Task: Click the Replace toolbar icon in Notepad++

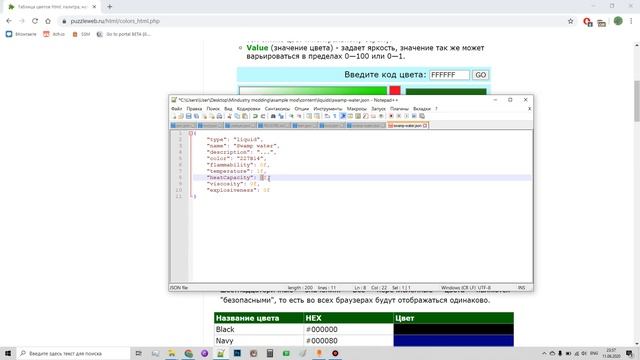Action: (x=281, y=116)
